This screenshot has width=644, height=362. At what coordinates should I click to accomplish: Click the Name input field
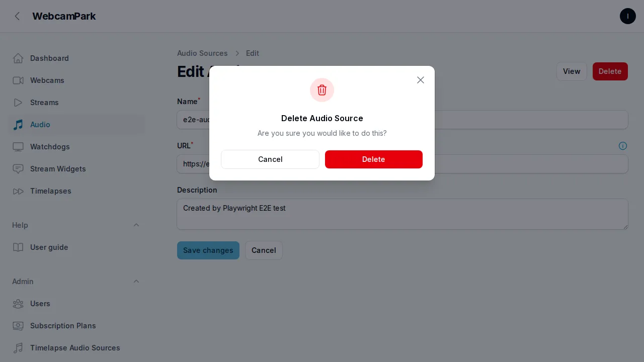tap(403, 120)
